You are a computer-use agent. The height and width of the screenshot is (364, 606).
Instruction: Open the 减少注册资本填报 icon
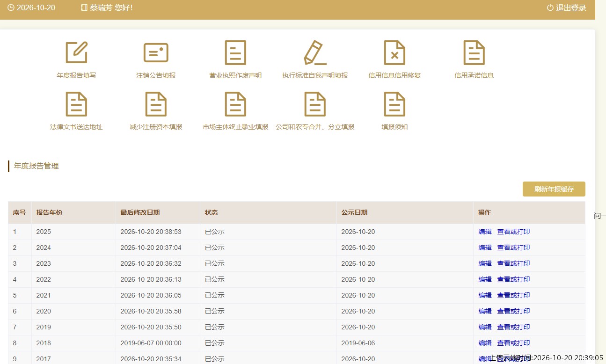(x=156, y=104)
